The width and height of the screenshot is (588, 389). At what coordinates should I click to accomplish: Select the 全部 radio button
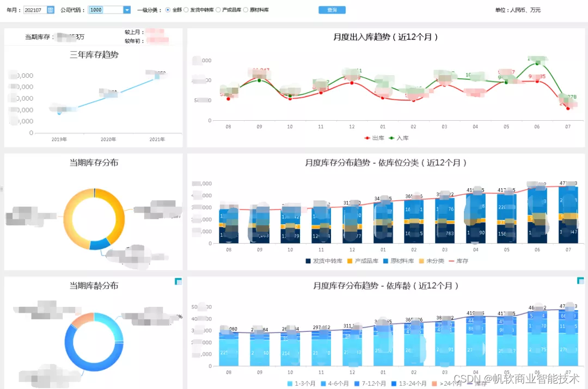pos(168,10)
